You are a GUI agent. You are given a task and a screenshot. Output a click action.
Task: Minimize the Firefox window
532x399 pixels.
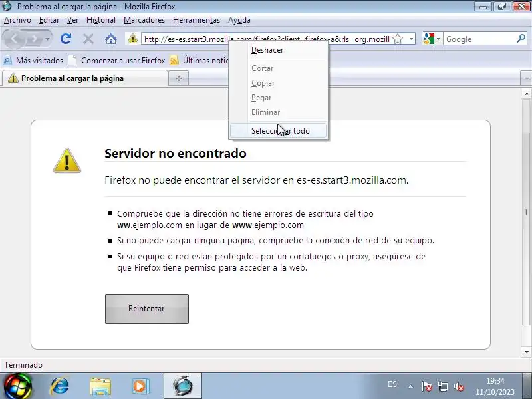[483, 7]
